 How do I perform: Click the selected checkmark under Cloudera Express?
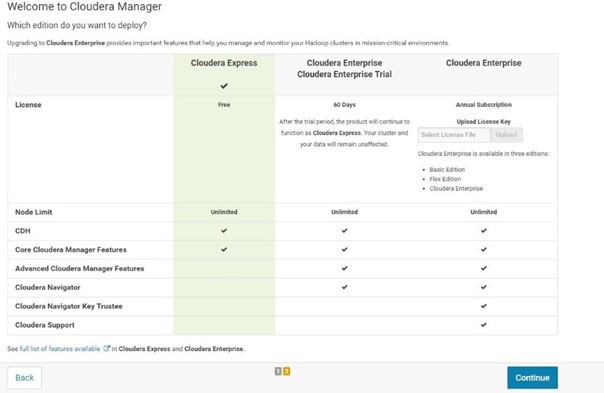[x=224, y=86]
